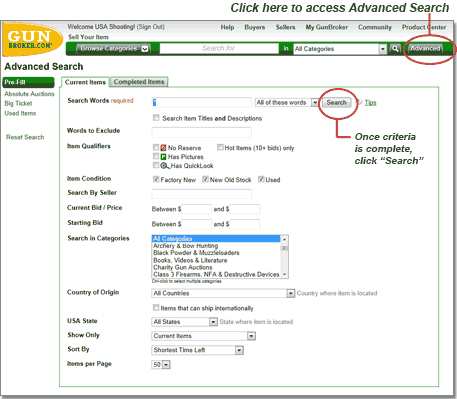Screen dimensions: 457x399
Task: Open the Help menu
Action: click(x=227, y=27)
